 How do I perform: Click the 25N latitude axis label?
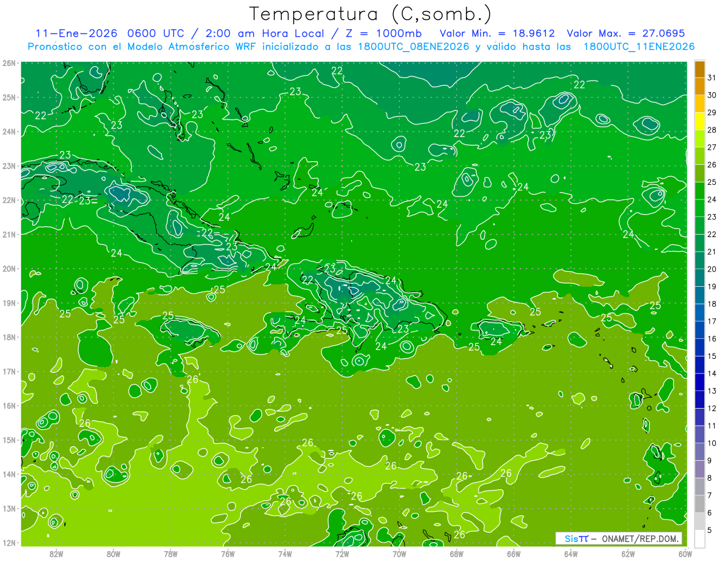(9, 97)
